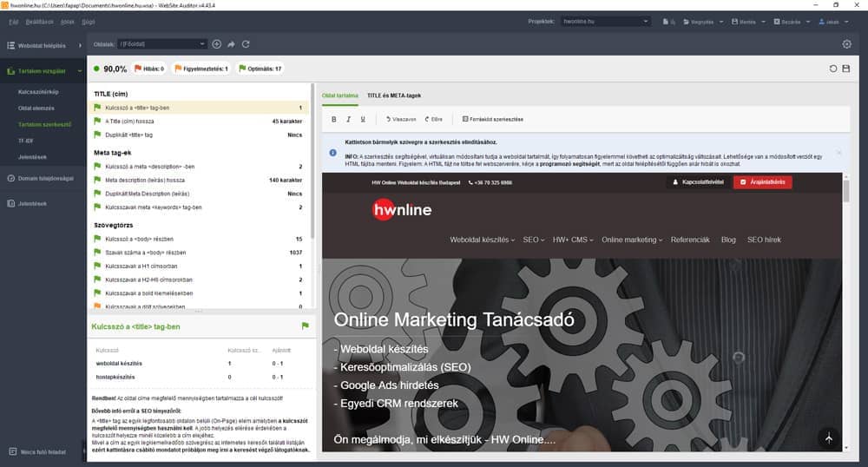Click Kapcsolatfelvétel button in preview
This screenshot has height=467, width=868.
coord(698,182)
